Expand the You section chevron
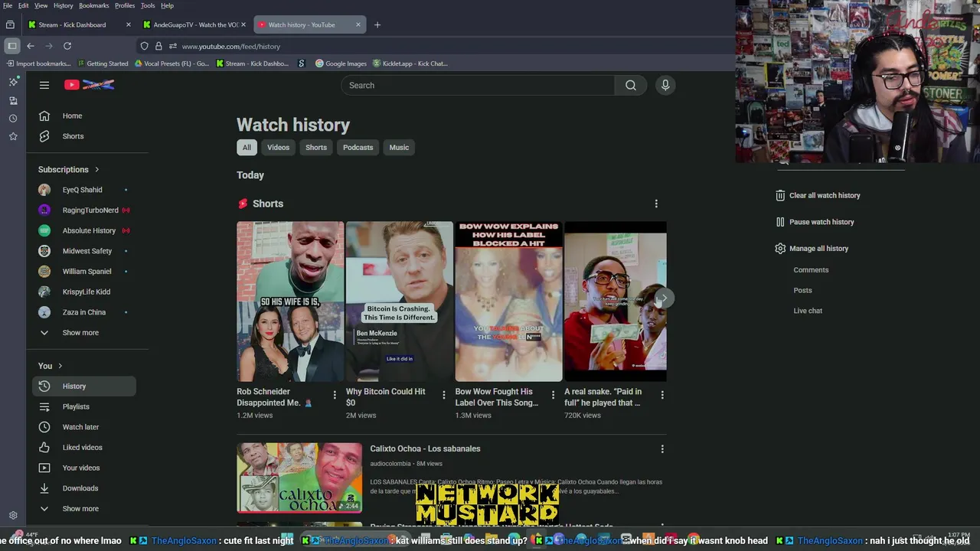The height and width of the screenshot is (551, 980). (x=60, y=366)
